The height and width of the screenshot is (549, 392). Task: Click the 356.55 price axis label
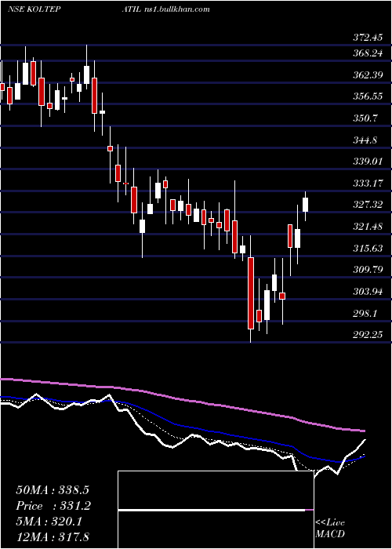[x=368, y=96]
